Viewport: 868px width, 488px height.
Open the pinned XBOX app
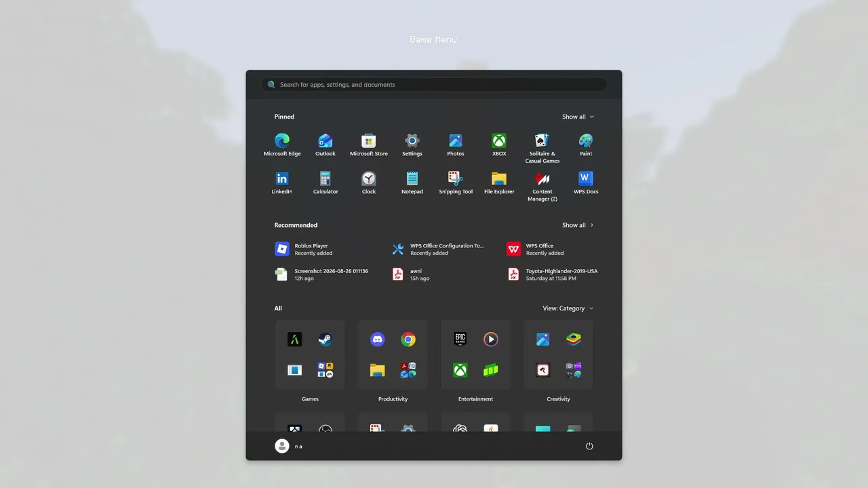click(499, 145)
